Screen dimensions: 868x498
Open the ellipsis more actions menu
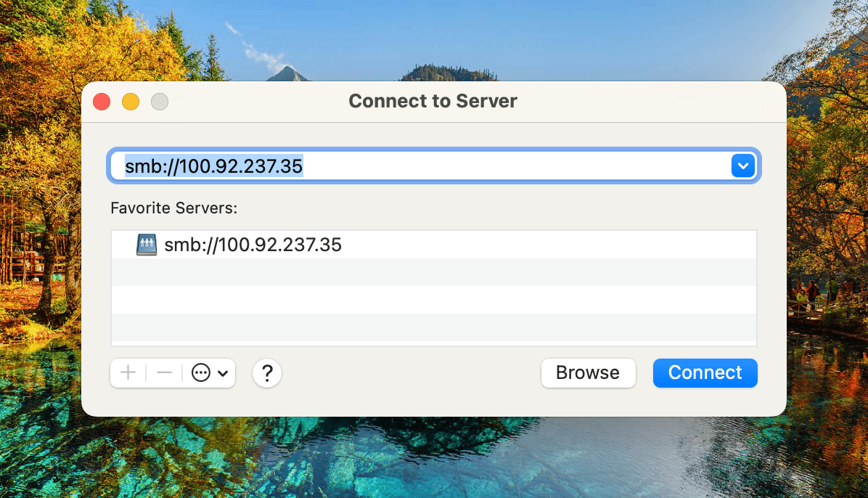point(201,373)
